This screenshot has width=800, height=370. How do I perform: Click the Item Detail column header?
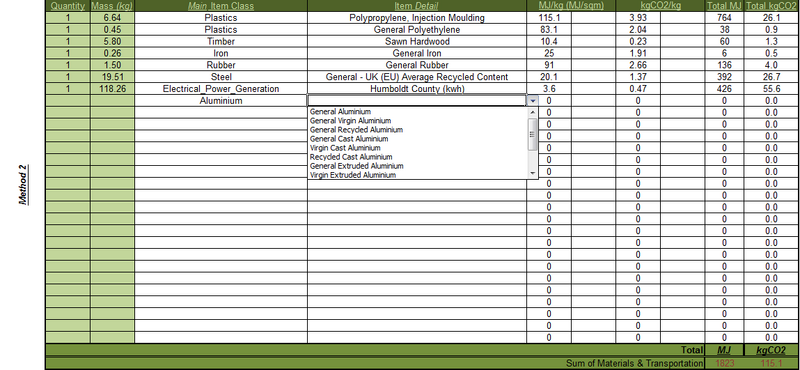[x=417, y=6]
